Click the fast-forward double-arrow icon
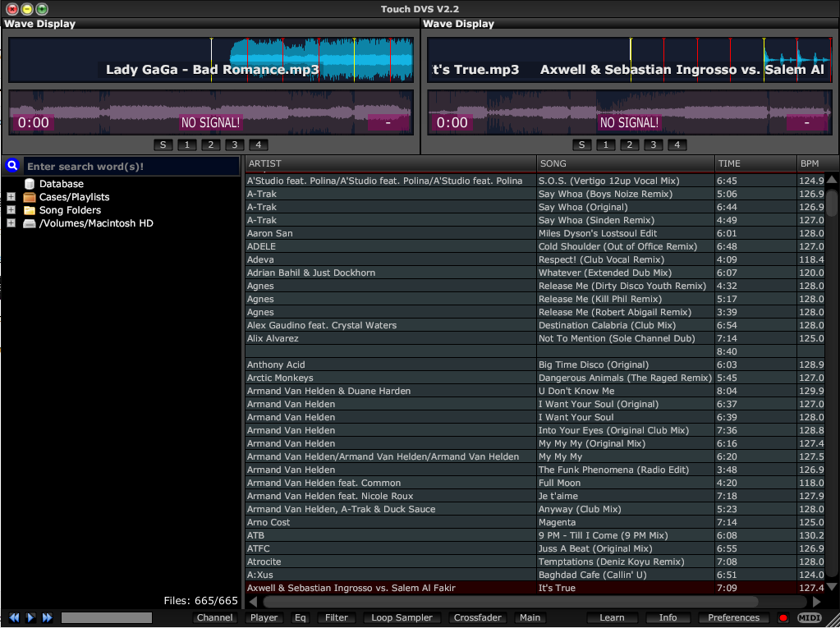Viewport: 840px width, 628px height. click(x=47, y=617)
